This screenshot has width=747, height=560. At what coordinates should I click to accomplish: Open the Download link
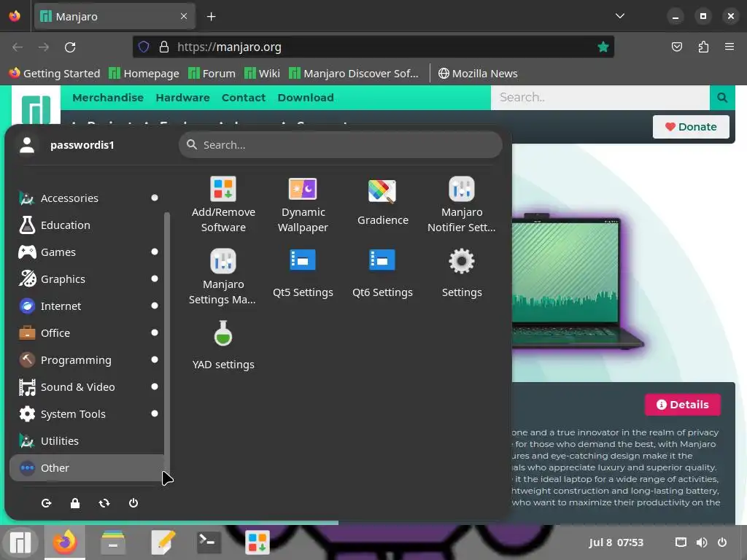tap(306, 98)
